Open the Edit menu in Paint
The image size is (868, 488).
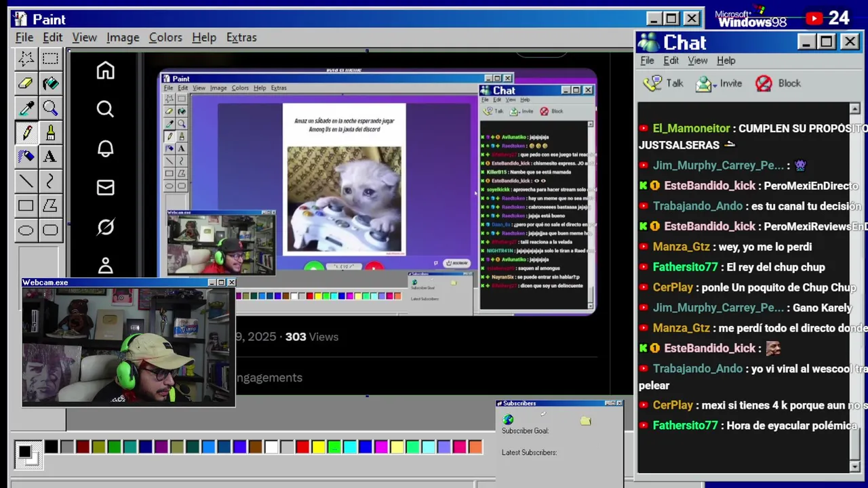point(52,37)
